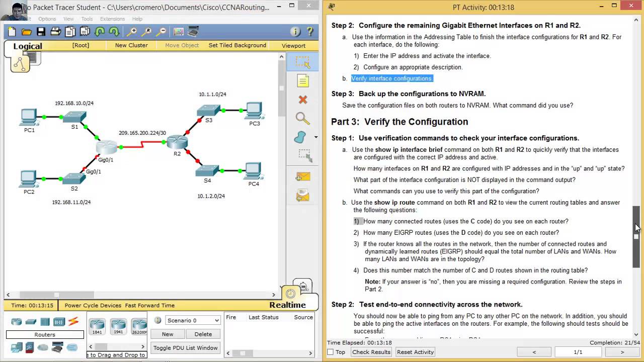The height and width of the screenshot is (362, 644).
Task: Choose the Place Note tool
Action: pos(302,81)
